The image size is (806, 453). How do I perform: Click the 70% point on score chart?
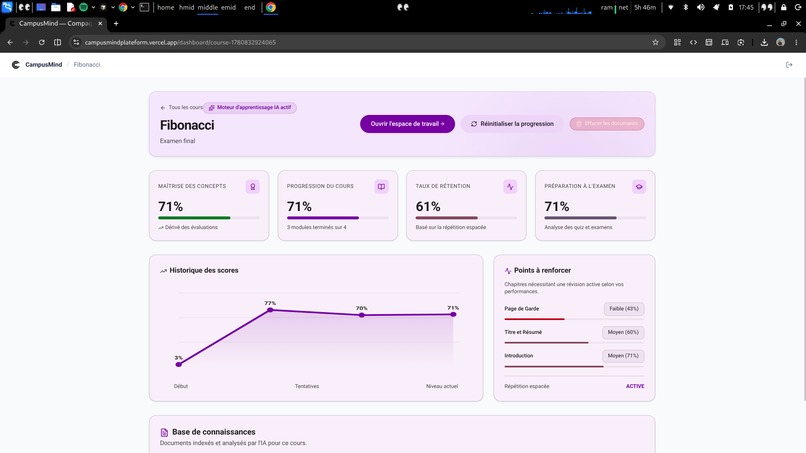point(362,315)
